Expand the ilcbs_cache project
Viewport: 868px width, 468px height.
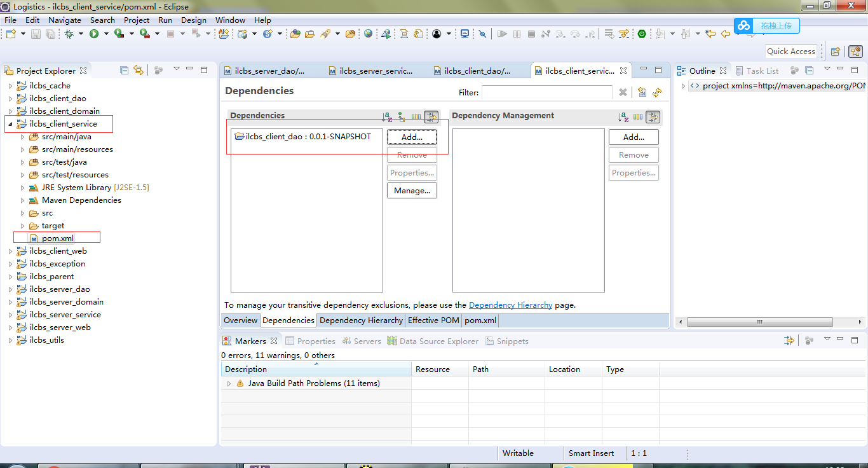point(10,86)
